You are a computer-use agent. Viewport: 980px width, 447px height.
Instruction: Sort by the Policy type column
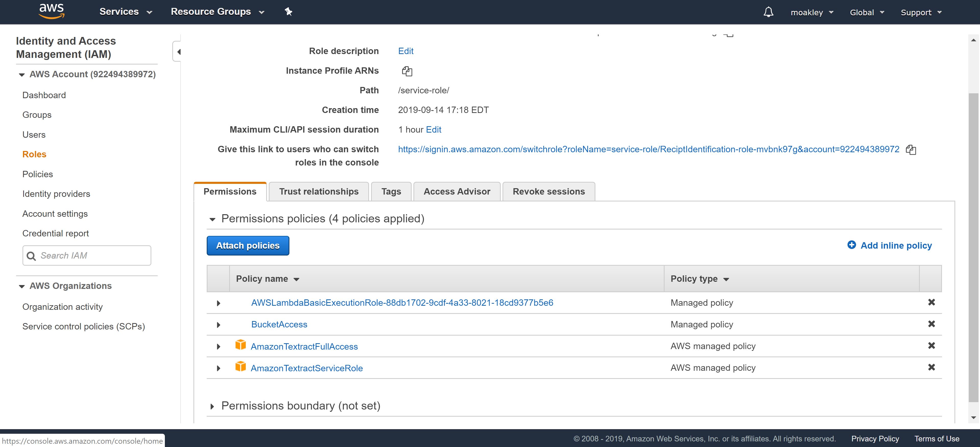[x=699, y=279]
